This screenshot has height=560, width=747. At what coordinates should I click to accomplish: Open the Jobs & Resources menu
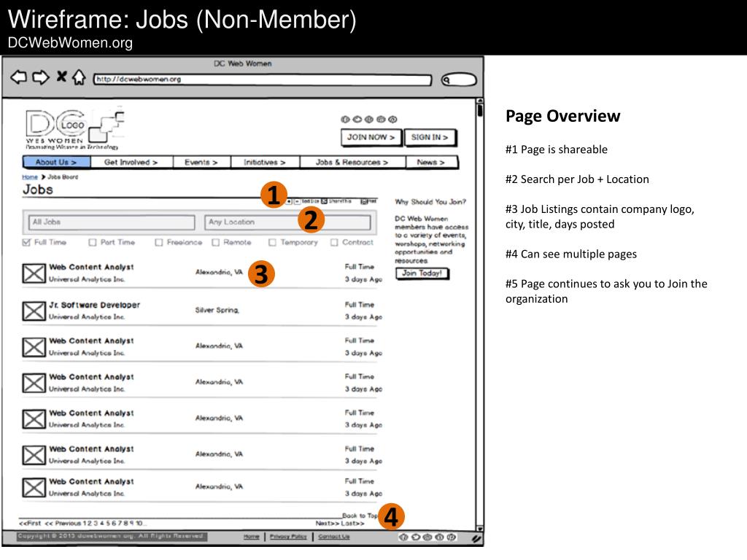point(352,163)
